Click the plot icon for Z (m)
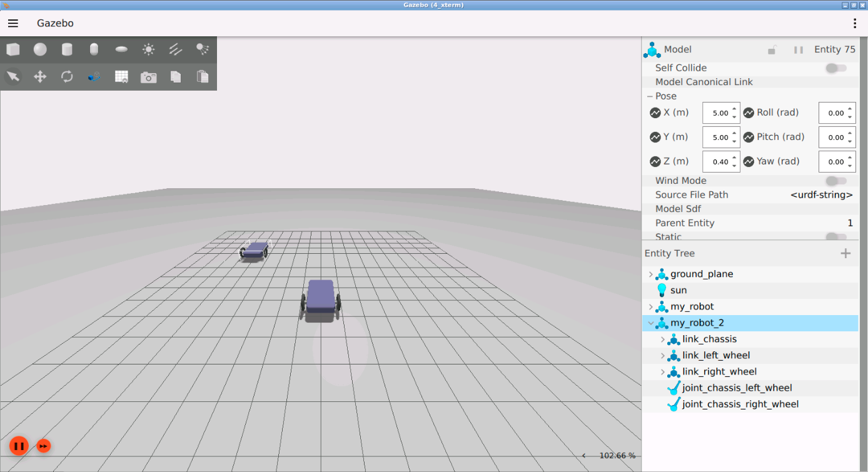The image size is (868, 472). click(x=655, y=161)
